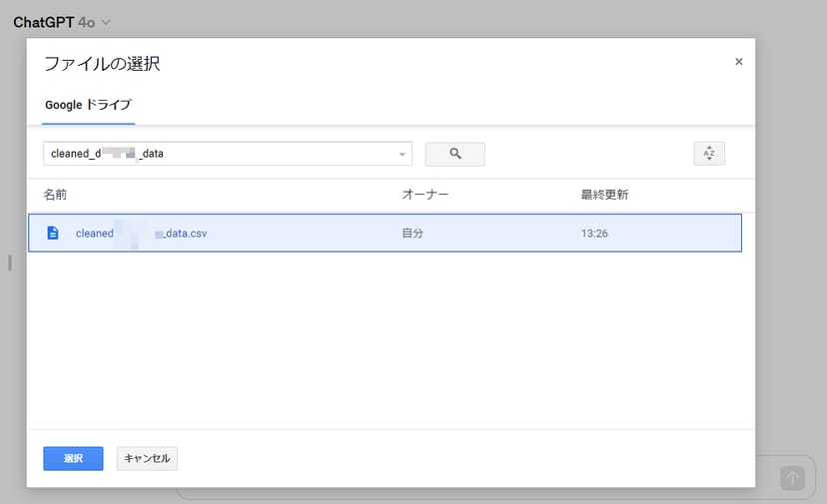Click the chat message box behind the dialog
827x504 pixels.
point(469,494)
